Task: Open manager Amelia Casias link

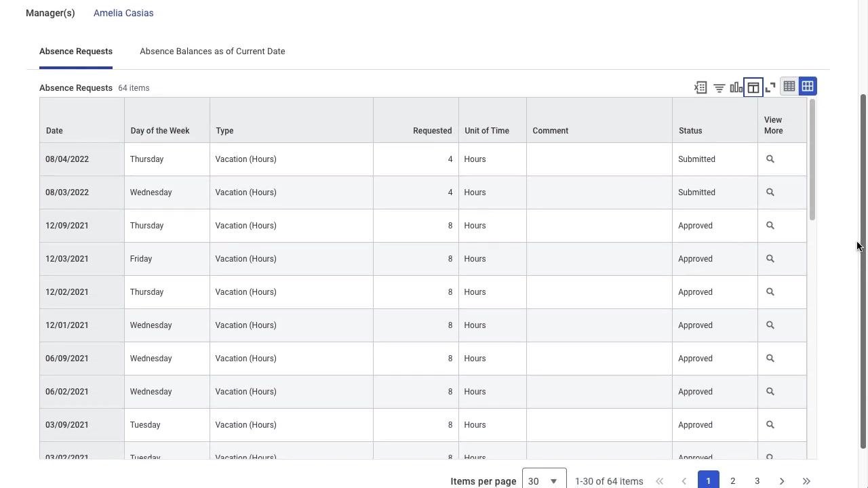Action: click(x=123, y=13)
